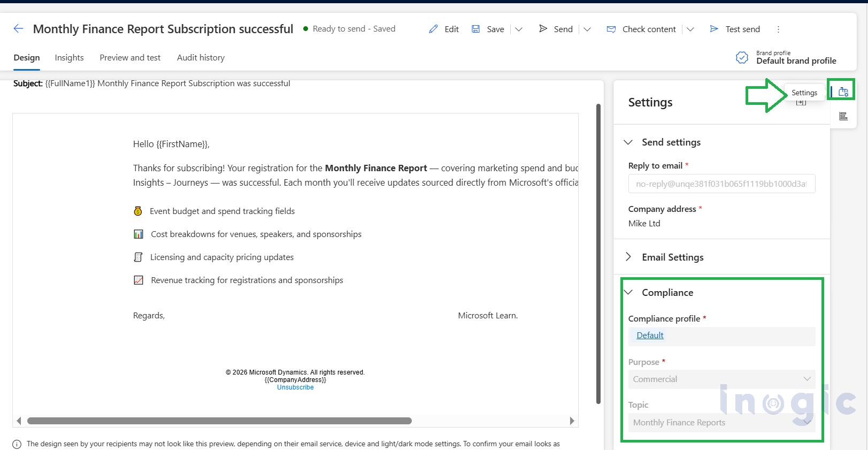This screenshot has width=868, height=450.
Task: Save the email with the Save button
Action: tap(488, 29)
